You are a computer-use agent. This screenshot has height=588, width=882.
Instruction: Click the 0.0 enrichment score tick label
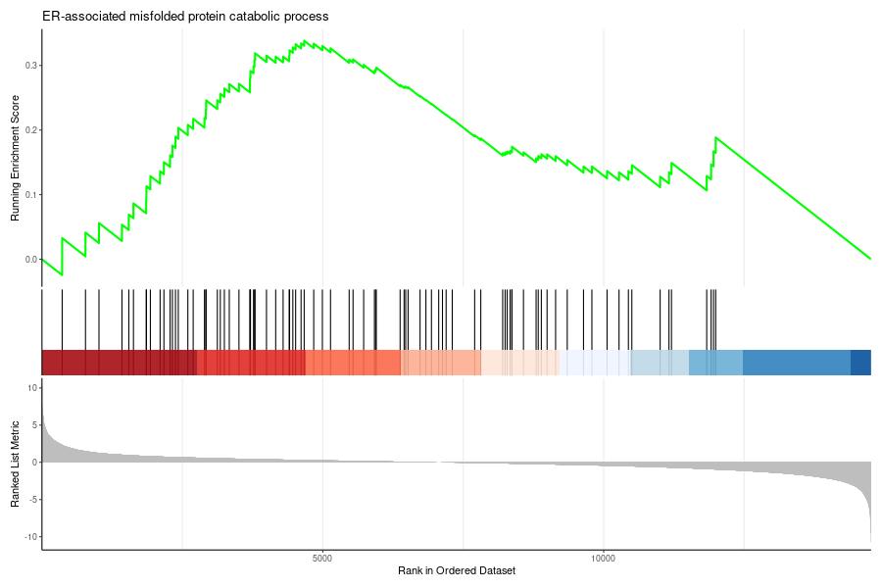pyautogui.click(x=31, y=260)
